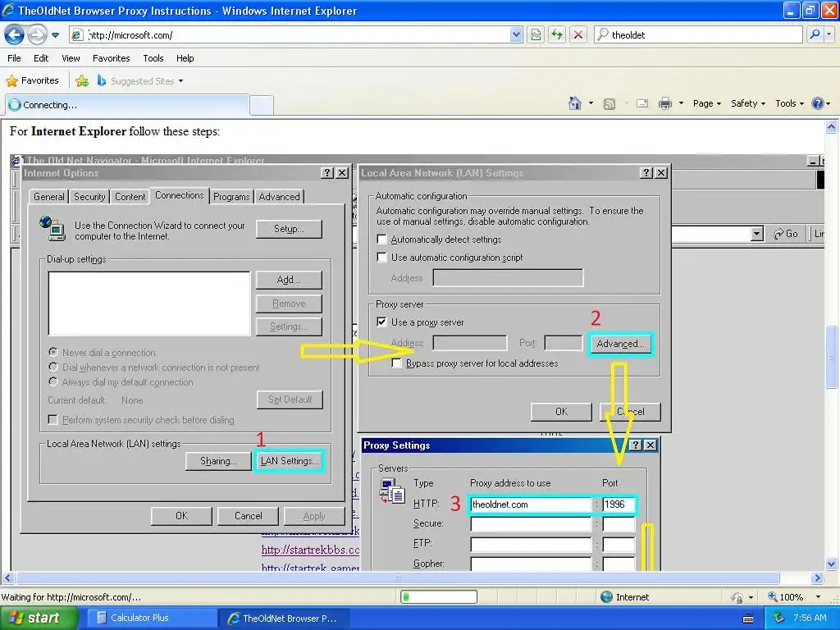Screen dimensions: 840x630
Task: Open the Tools command bar dropdown
Action: coord(790,104)
